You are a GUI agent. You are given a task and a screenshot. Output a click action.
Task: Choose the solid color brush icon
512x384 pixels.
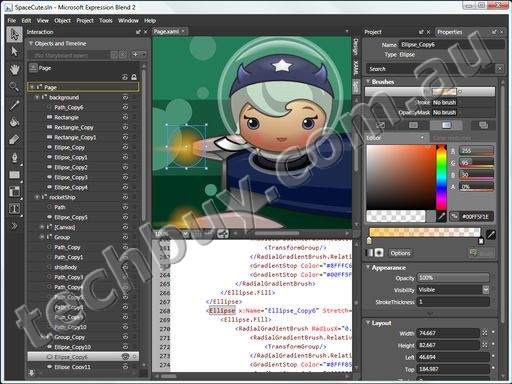pyautogui.click(x=413, y=125)
